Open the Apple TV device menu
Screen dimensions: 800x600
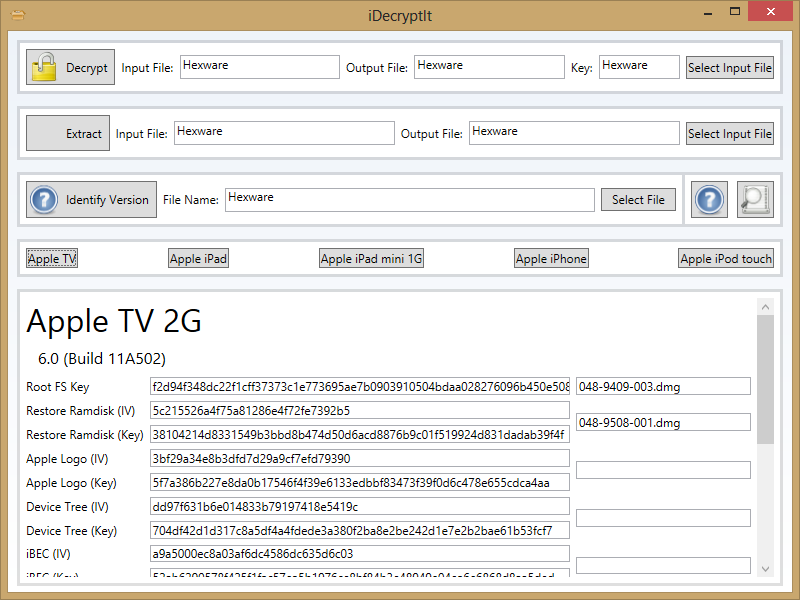52,259
